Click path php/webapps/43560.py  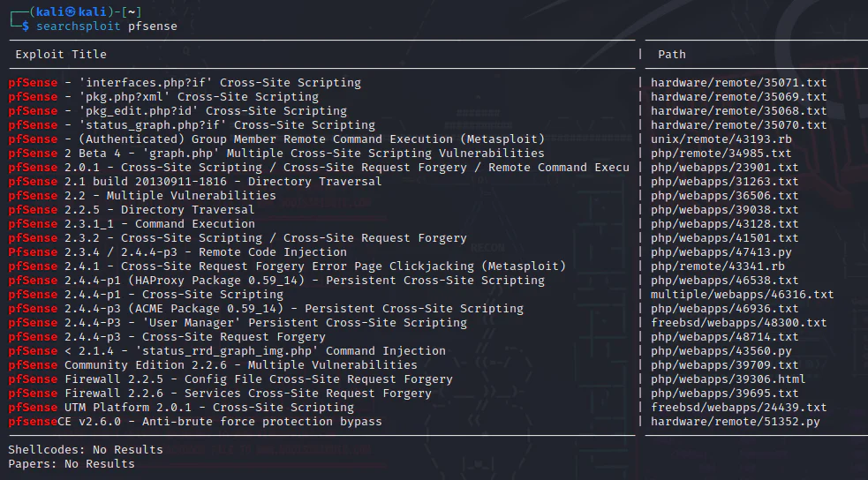tap(721, 350)
